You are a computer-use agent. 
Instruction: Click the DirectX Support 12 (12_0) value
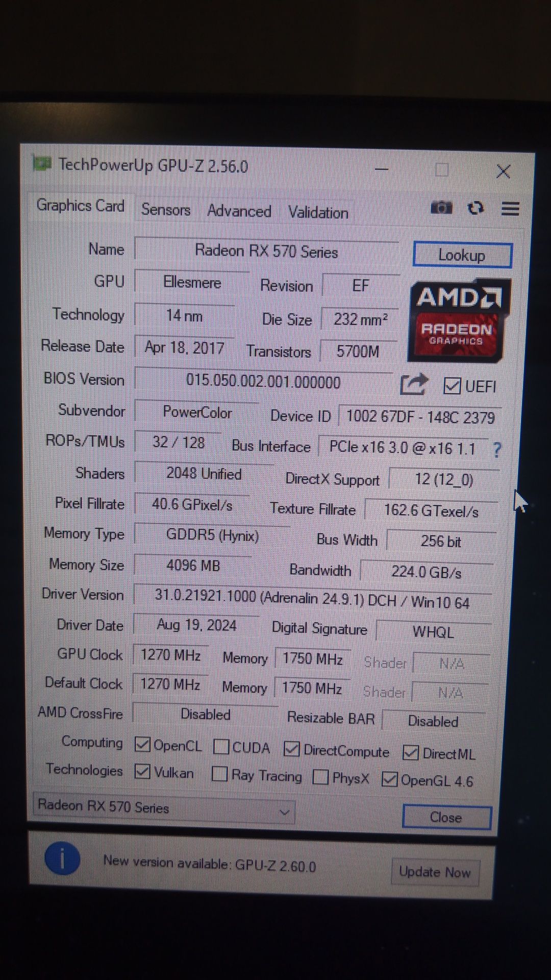[444, 480]
